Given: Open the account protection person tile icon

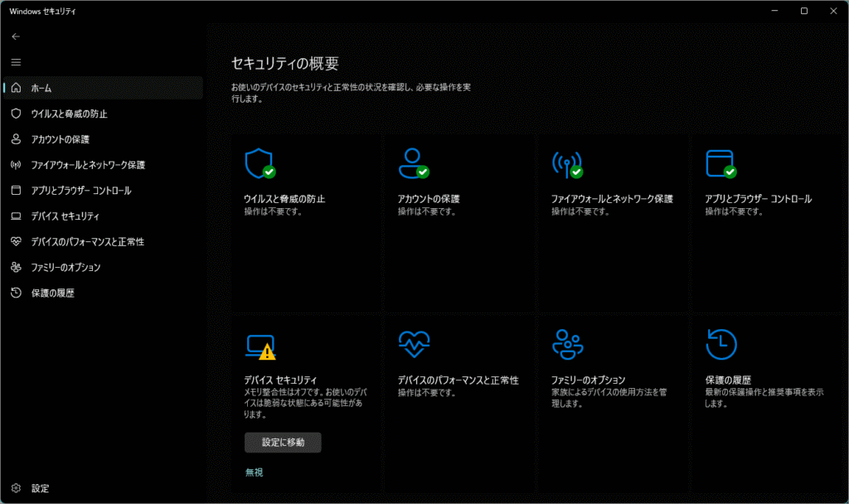Looking at the screenshot, I should click(412, 164).
